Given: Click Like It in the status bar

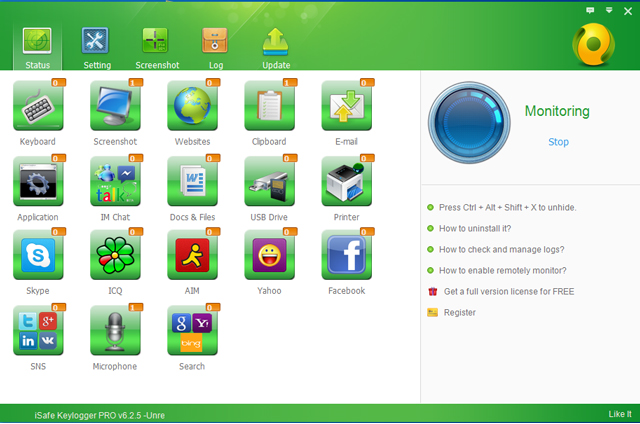Looking at the screenshot, I should (619, 414).
